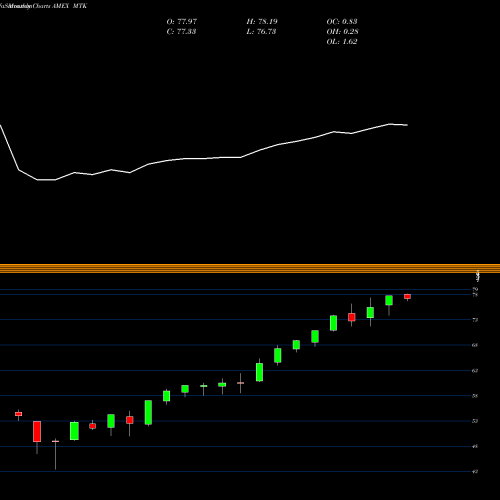Click the open price O: 77.97
Screen dimensions: 500x500
(x=182, y=22)
